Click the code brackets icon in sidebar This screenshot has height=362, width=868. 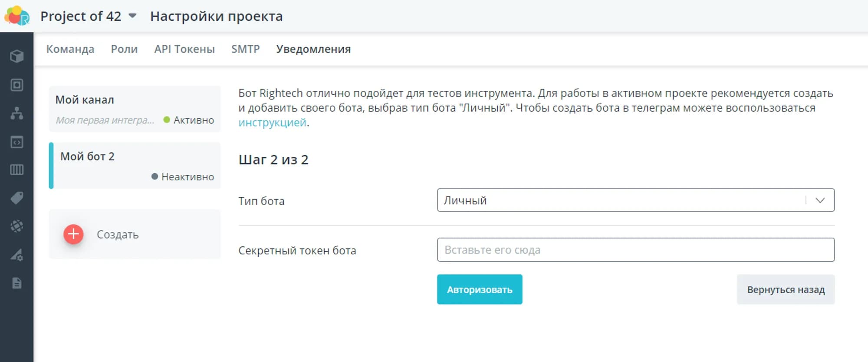point(16,142)
